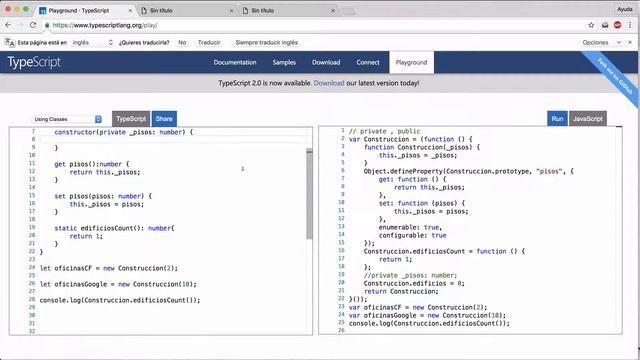Open the red adblock extension icon

coord(618,25)
